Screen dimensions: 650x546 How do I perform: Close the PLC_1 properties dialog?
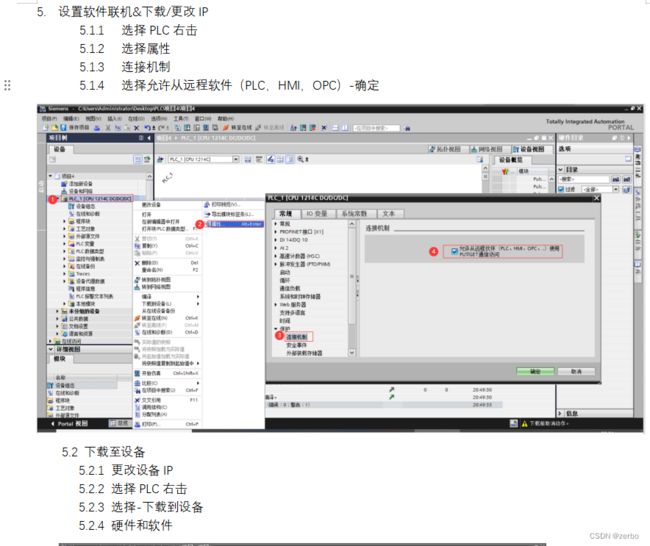point(596,198)
